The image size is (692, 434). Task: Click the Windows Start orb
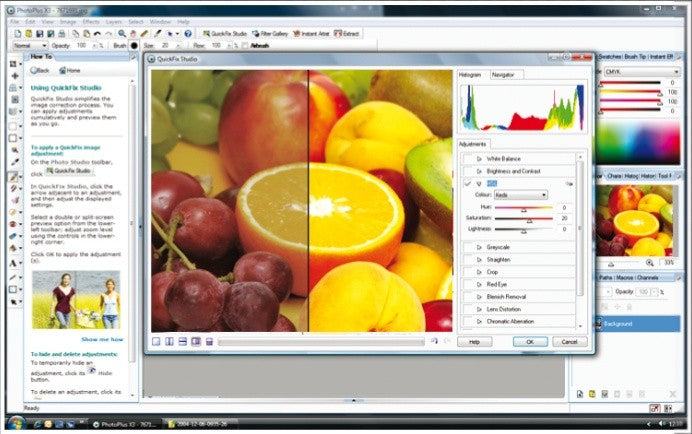click(16, 423)
